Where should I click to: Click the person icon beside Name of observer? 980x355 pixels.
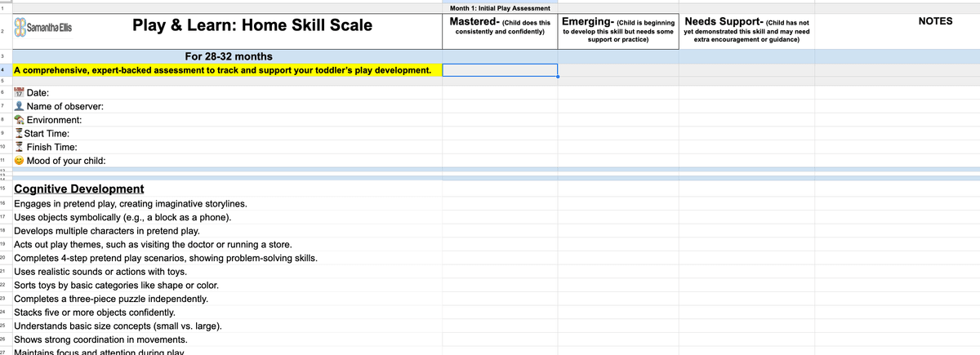[x=20, y=107]
